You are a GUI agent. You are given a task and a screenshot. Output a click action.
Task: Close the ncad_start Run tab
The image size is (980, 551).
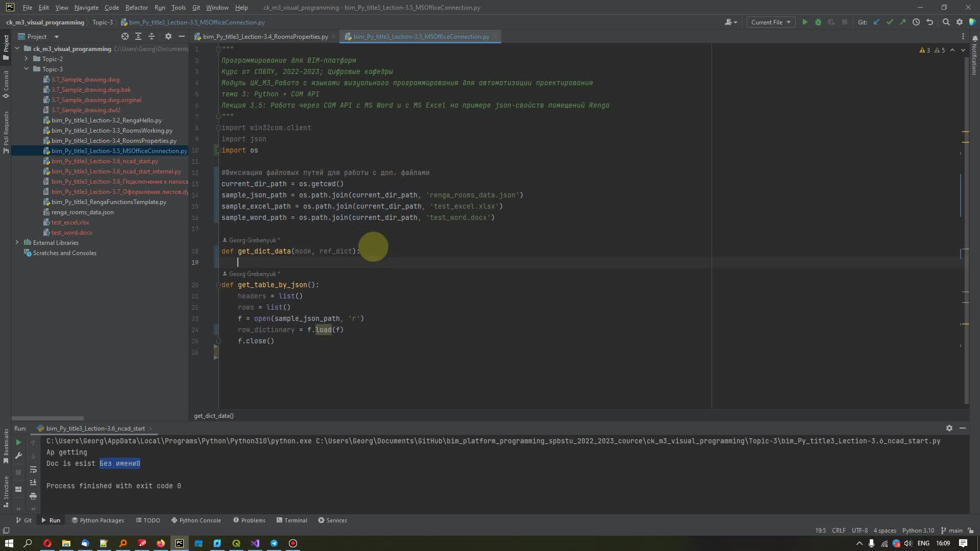pyautogui.click(x=151, y=429)
